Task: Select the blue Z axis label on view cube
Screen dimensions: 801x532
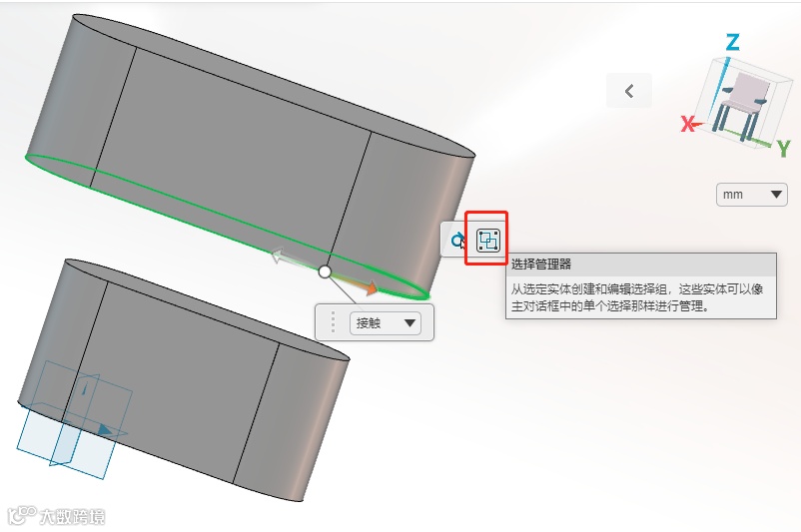Action: click(x=732, y=42)
